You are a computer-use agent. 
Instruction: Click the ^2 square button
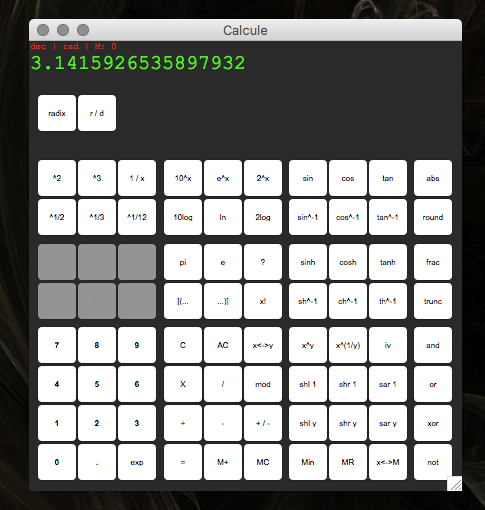coord(57,178)
